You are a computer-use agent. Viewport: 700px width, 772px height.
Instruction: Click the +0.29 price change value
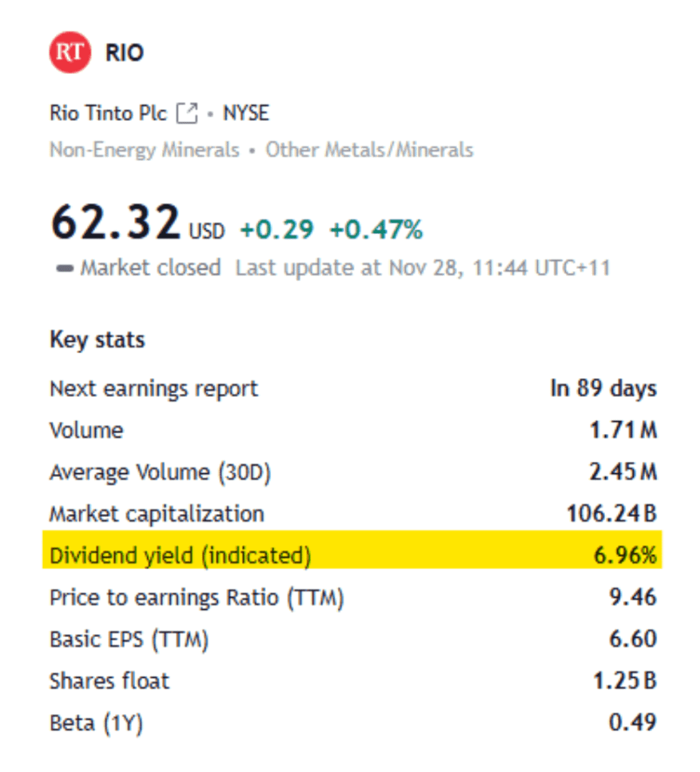click(x=277, y=229)
